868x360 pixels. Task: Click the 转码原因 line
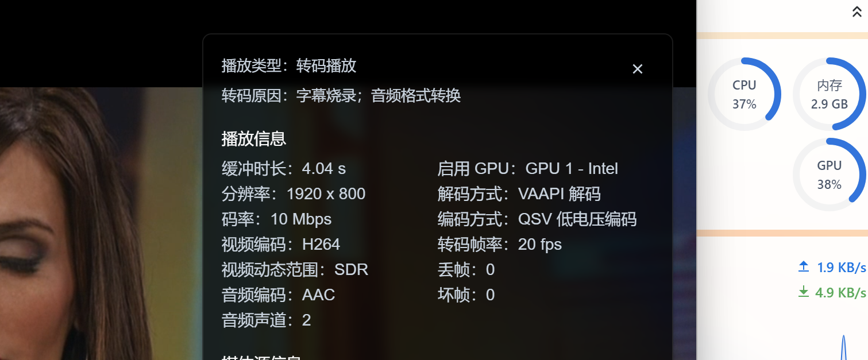coord(341,95)
